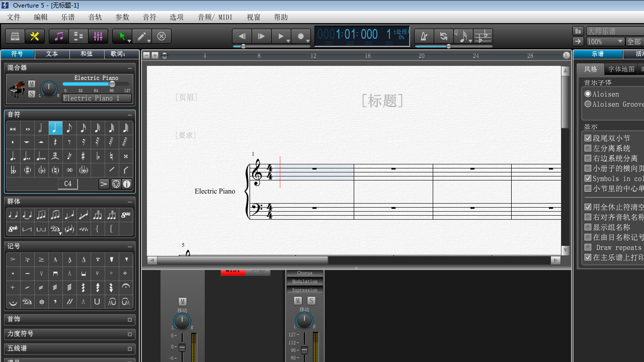Switch to the 和弦 tab
Viewport: 644px width, 362px height.
pyautogui.click(x=86, y=54)
